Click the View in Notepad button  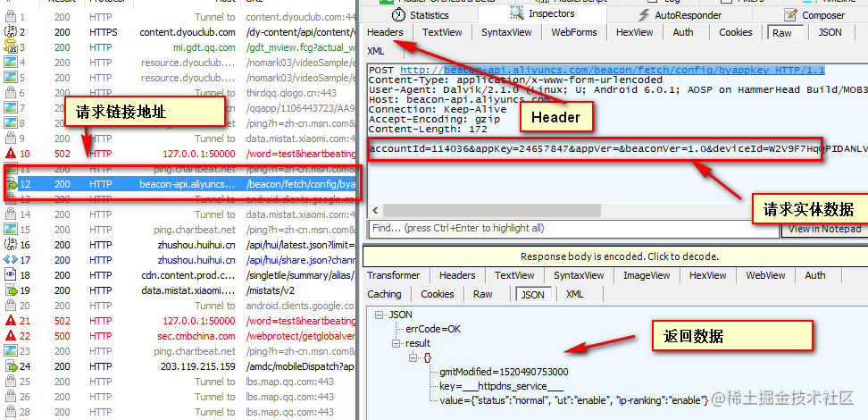[x=824, y=228]
